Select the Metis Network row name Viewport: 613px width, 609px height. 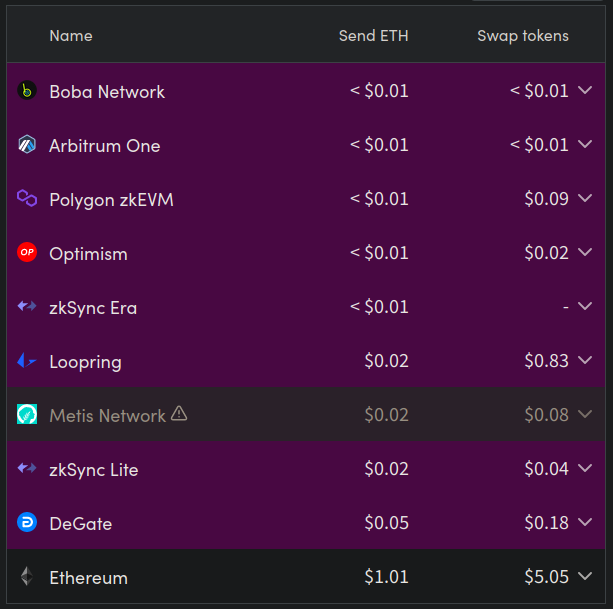tap(107, 415)
